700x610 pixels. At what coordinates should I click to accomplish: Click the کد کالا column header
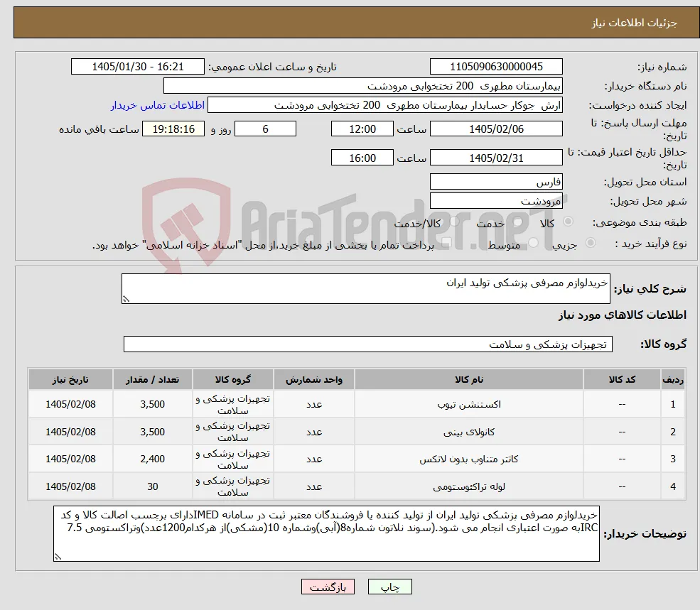pos(622,379)
